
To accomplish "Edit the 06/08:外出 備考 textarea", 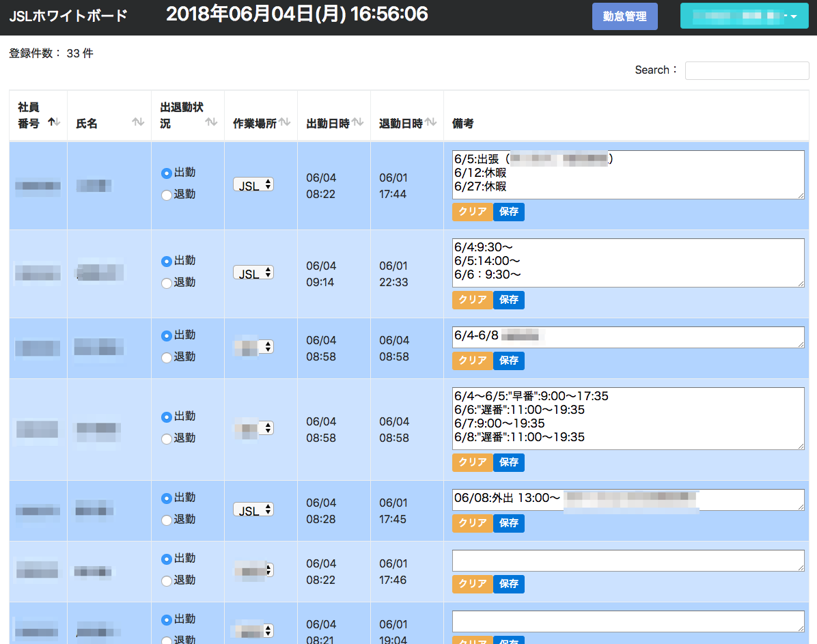I will 628,500.
